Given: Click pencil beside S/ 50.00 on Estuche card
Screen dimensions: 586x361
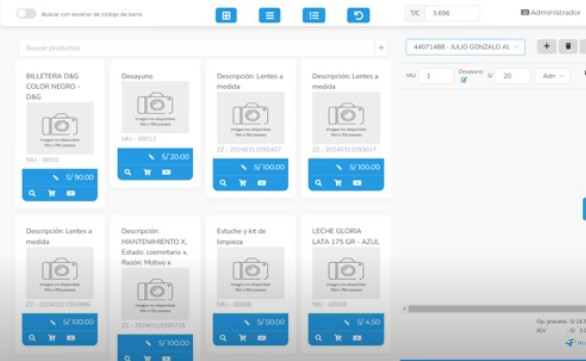Looking at the screenshot, I should point(246,322).
